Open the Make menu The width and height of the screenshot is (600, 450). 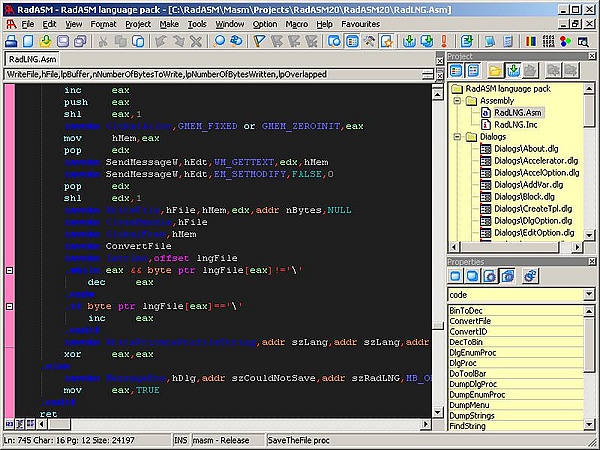tap(169, 22)
